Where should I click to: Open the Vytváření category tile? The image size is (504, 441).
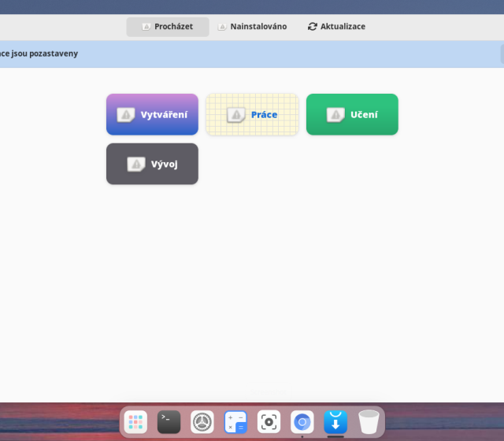(152, 115)
